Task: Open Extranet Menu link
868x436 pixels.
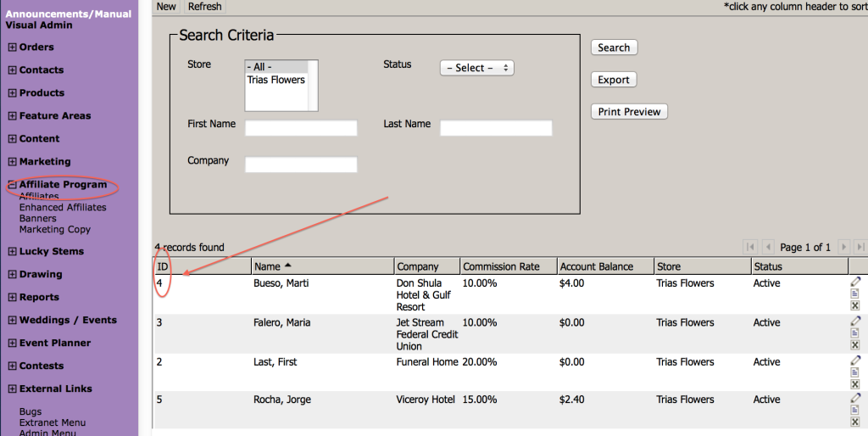Action: 53,422
